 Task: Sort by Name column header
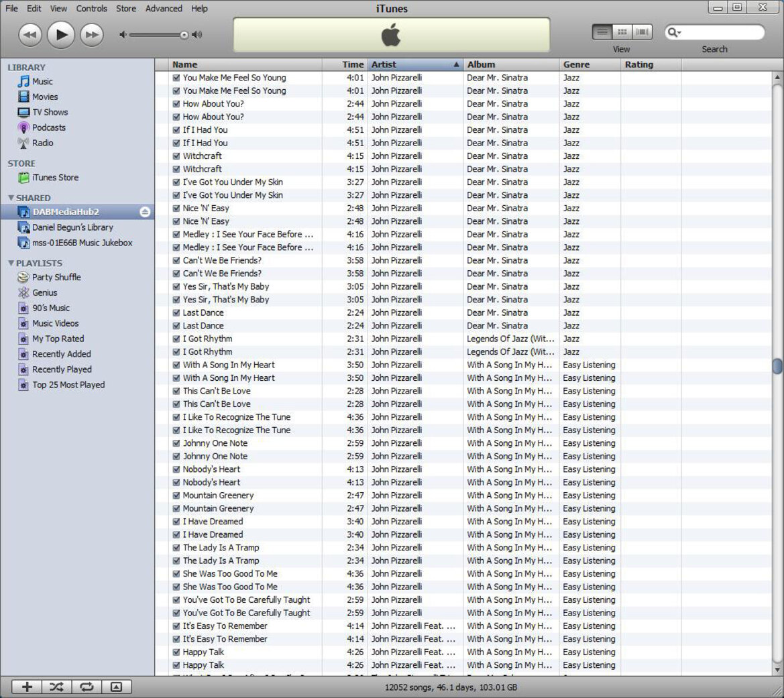click(x=245, y=64)
